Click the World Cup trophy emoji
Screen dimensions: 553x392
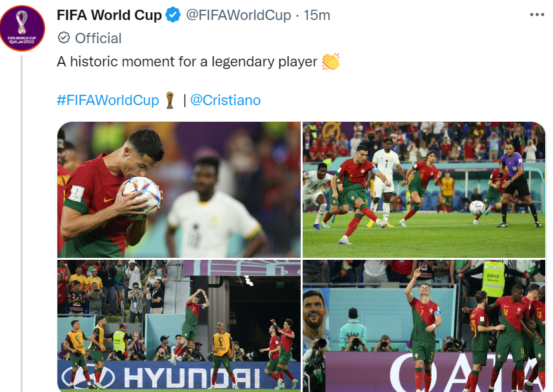click(x=170, y=100)
